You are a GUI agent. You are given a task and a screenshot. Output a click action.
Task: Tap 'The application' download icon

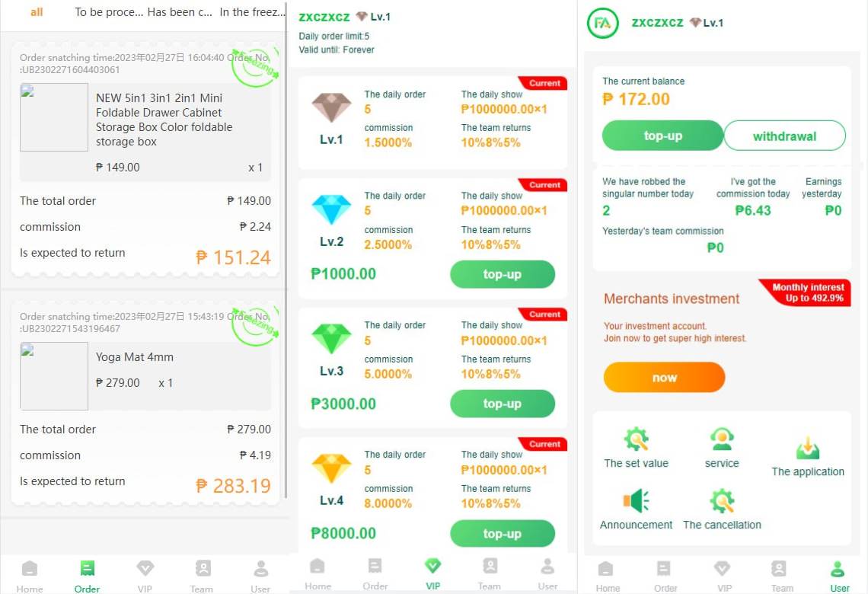coord(808,449)
